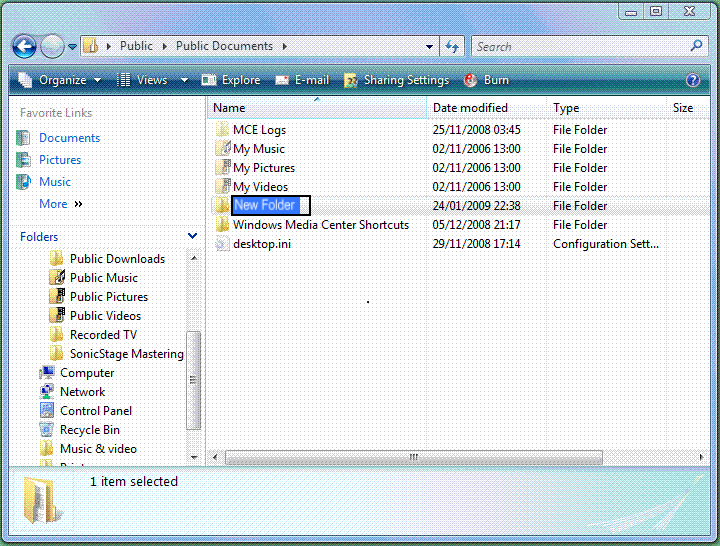Image resolution: width=720 pixels, height=546 pixels.
Task: Open Help via the question mark icon
Action: coord(692,80)
